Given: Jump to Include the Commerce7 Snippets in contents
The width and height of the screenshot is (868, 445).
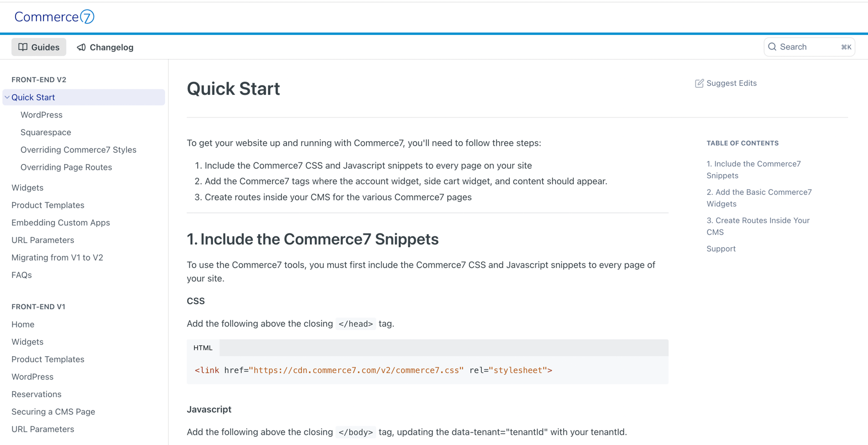Looking at the screenshot, I should coord(753,170).
